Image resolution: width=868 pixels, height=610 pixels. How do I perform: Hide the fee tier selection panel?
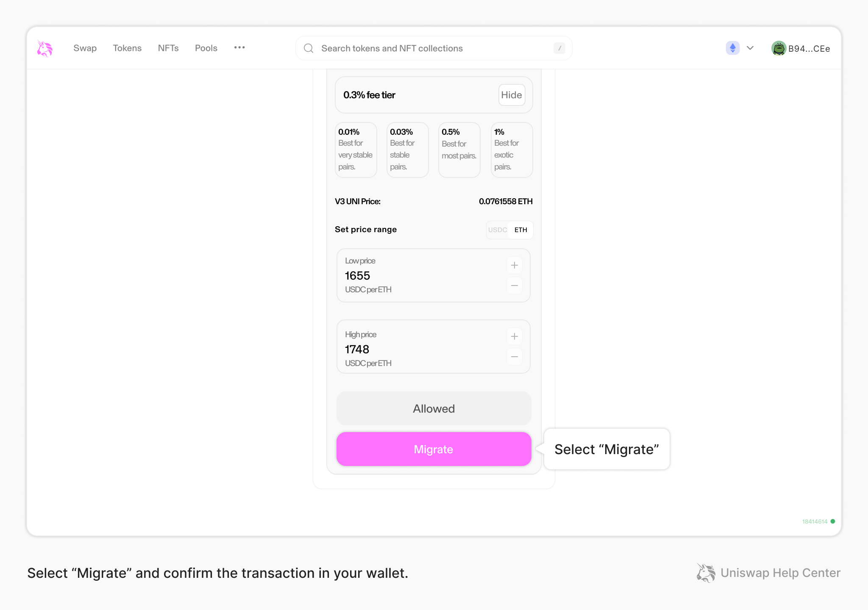tap(511, 95)
